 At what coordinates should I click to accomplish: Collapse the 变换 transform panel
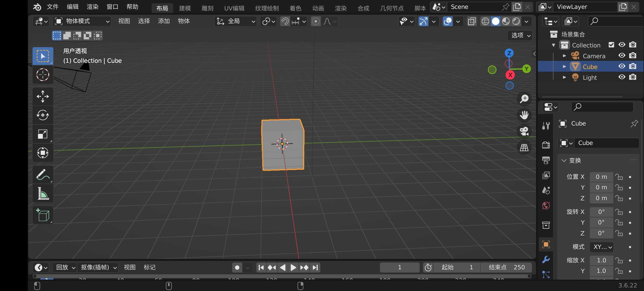[564, 161]
